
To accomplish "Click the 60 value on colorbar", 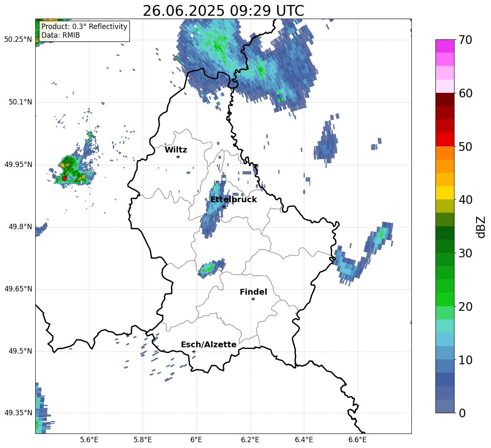I will coord(465,93).
